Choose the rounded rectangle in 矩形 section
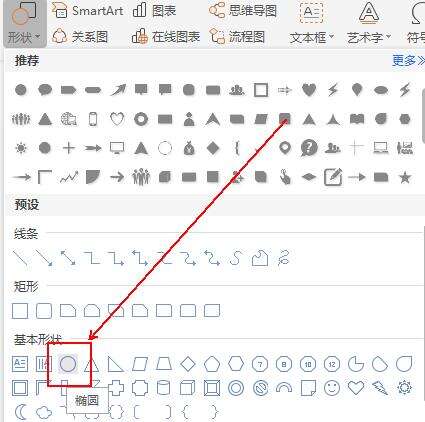This screenshot has height=422, width=425. coord(44,311)
